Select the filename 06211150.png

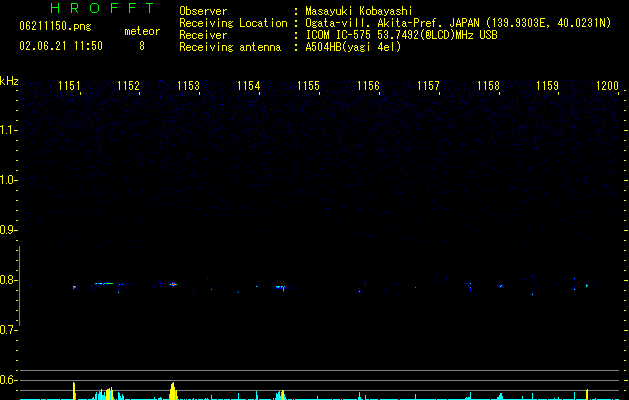point(55,26)
